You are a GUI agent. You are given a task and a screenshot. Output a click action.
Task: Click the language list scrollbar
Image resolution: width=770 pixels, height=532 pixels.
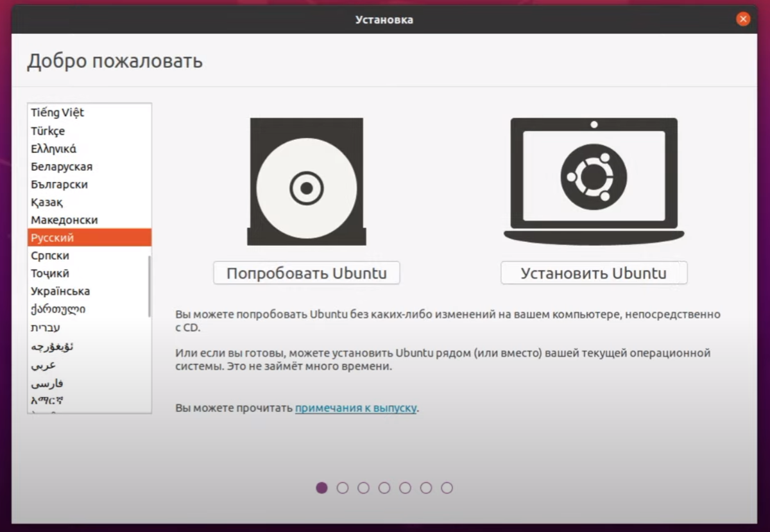(150, 286)
